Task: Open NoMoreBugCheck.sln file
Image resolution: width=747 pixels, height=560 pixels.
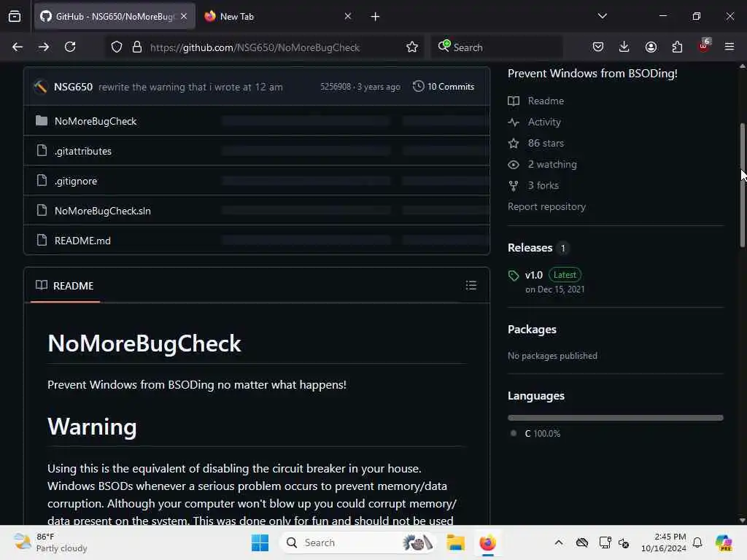Action: point(102,211)
